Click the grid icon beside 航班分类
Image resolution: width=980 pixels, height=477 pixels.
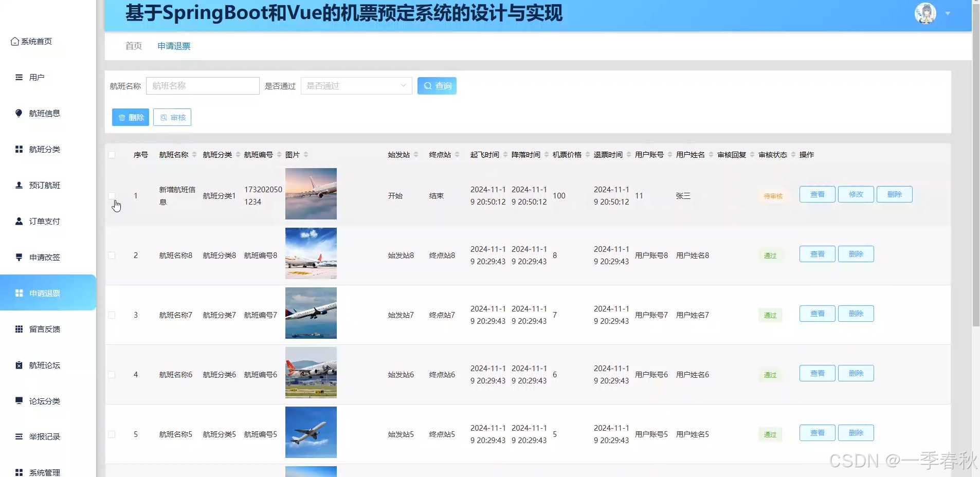point(19,149)
